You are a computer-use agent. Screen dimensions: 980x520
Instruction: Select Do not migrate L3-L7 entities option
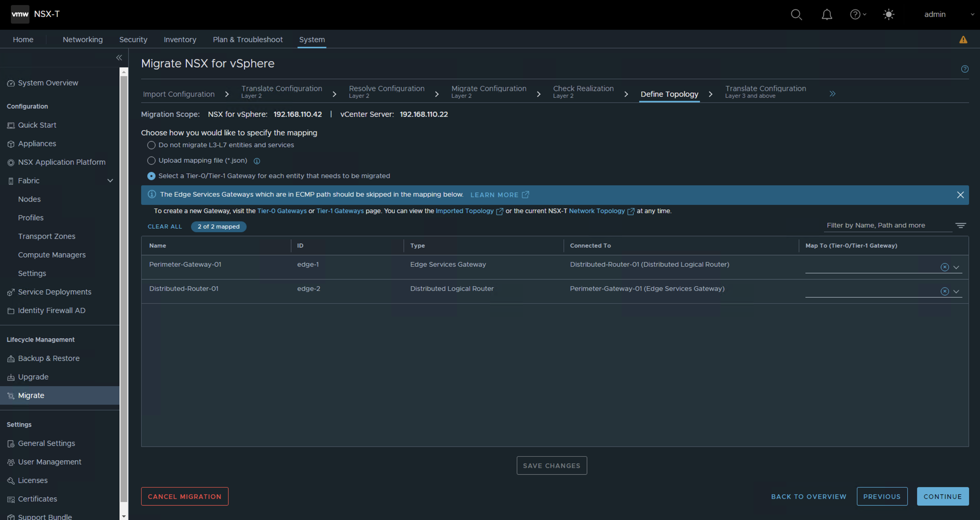pos(151,145)
